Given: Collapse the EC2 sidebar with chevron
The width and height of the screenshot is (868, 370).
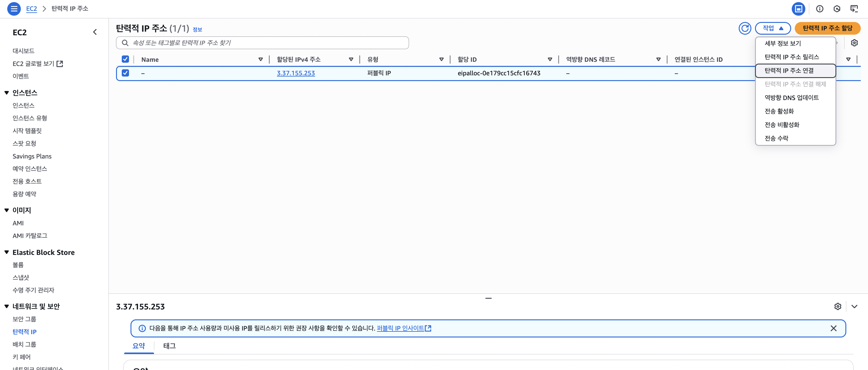Looking at the screenshot, I should (x=95, y=32).
